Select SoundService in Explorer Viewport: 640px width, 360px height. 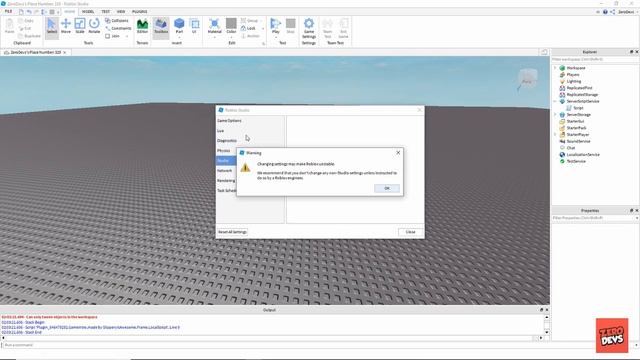click(578, 141)
